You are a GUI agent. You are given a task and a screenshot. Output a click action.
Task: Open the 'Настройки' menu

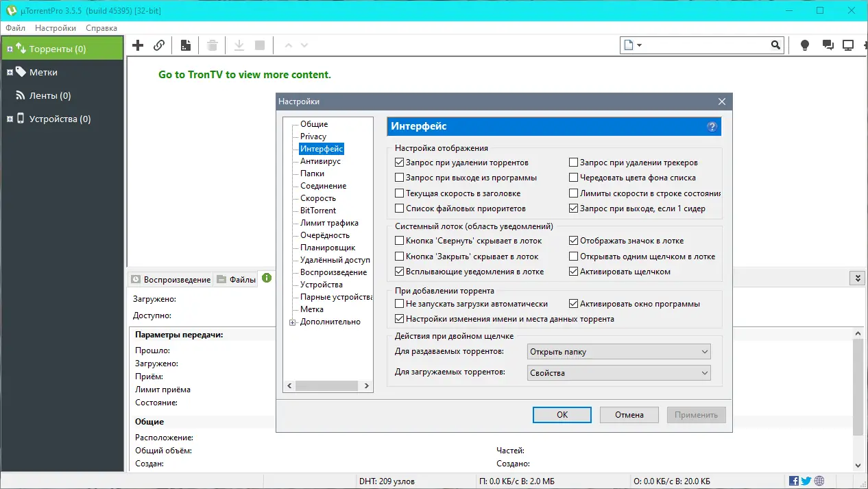(55, 28)
